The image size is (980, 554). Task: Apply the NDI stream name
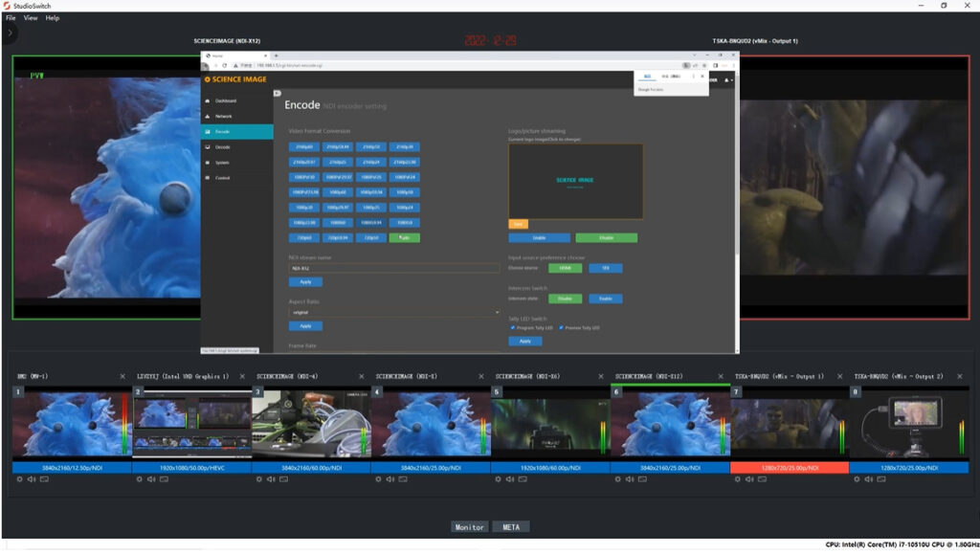305,282
